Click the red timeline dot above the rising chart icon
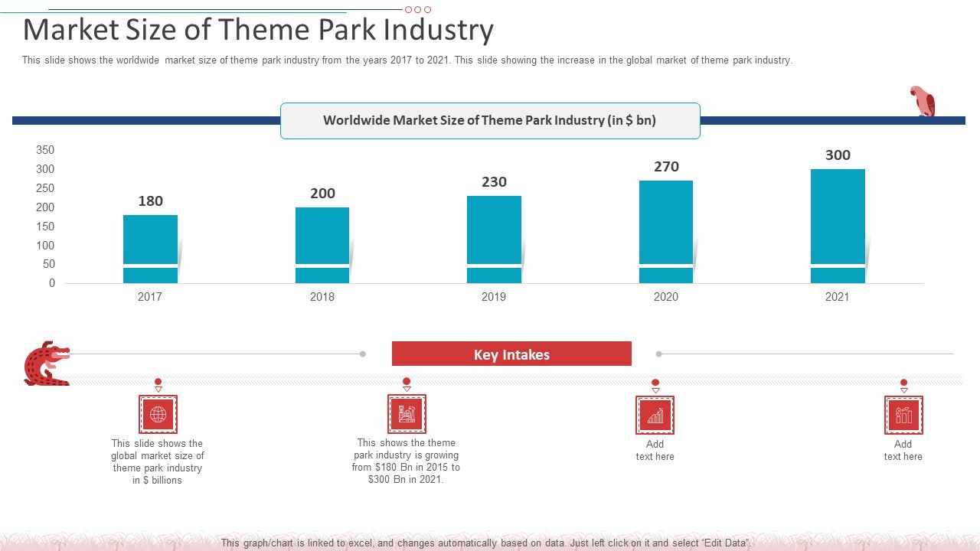This screenshot has width=980, height=551. click(655, 382)
